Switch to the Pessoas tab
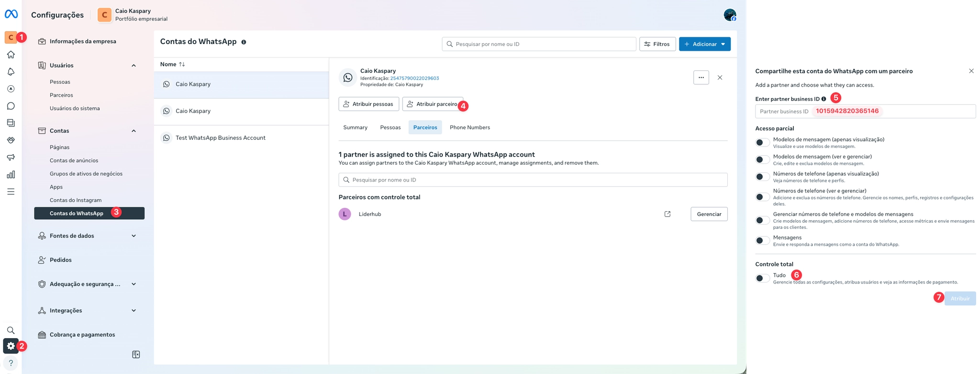Screen dimensions: 980x374 tap(390, 127)
